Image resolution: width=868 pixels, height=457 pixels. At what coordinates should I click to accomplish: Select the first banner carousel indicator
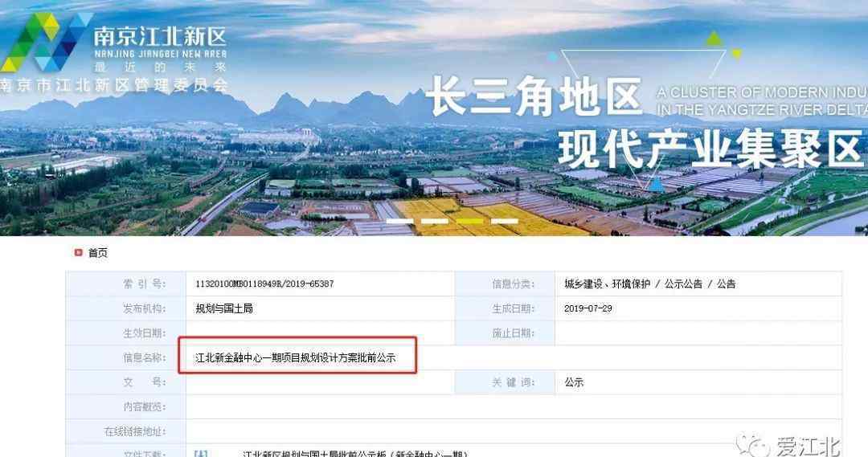pos(399,222)
